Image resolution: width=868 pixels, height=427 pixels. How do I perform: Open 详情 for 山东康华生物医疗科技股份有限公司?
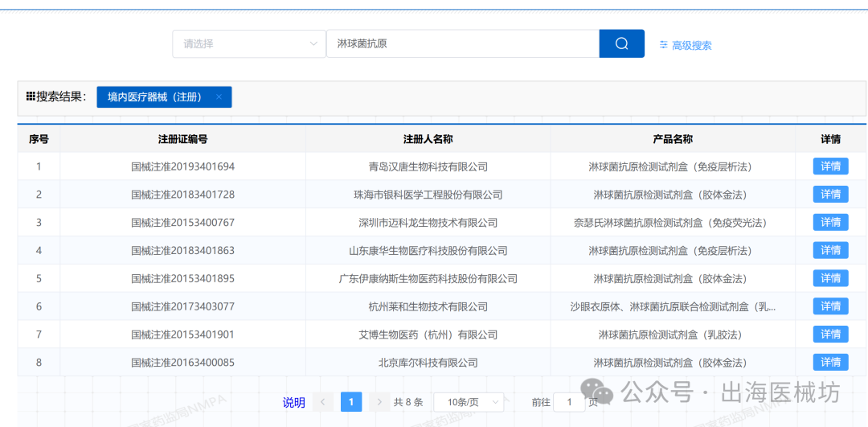coord(830,250)
